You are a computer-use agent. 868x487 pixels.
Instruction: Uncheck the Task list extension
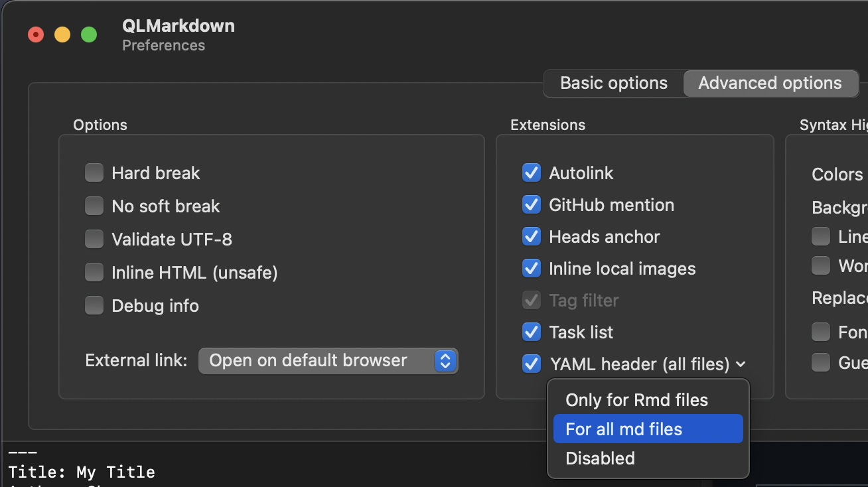click(x=532, y=332)
